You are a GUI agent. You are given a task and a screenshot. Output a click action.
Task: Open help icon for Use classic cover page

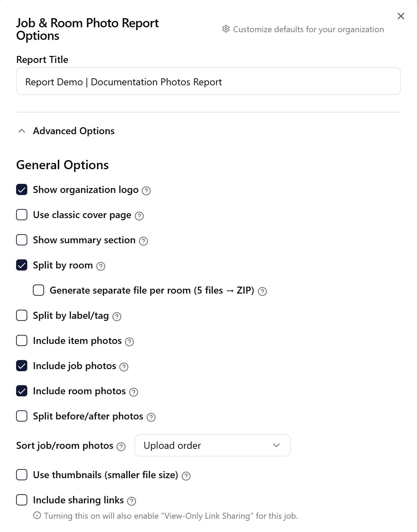(139, 216)
